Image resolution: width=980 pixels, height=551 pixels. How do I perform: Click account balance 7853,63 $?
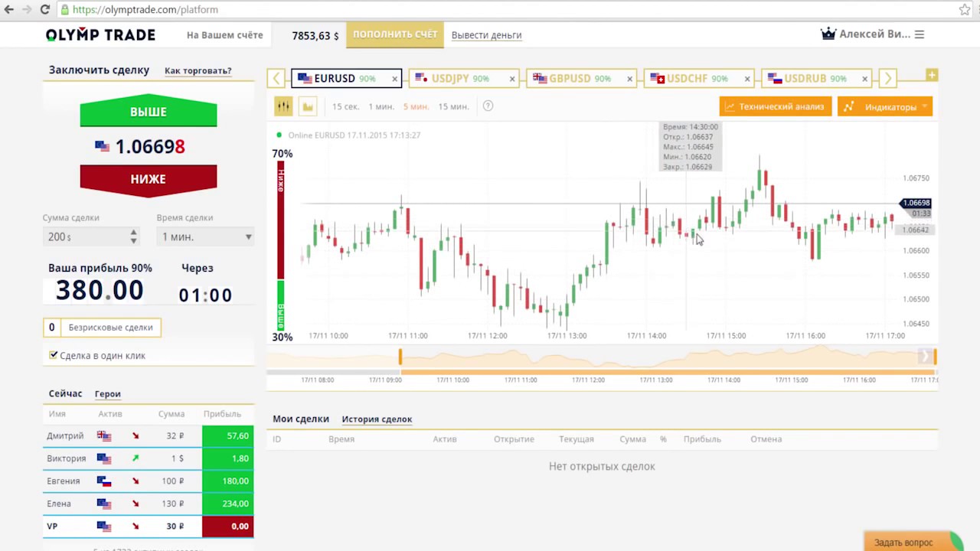(315, 35)
